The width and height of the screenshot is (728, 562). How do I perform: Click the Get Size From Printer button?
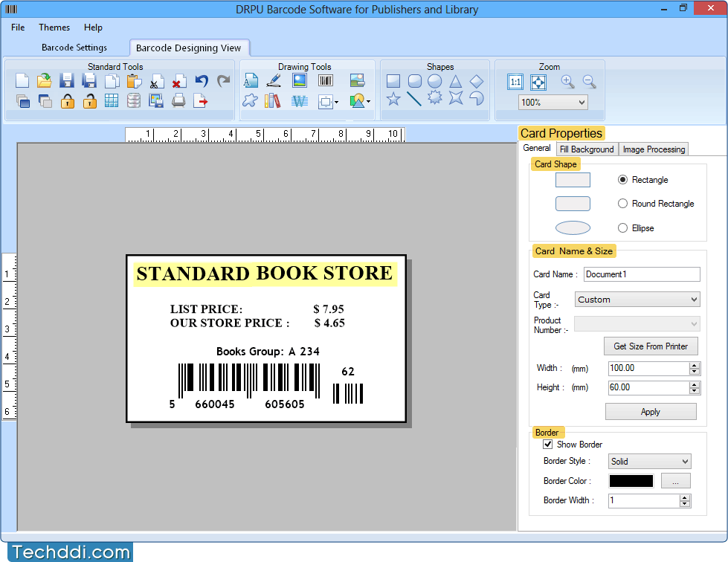(x=651, y=346)
